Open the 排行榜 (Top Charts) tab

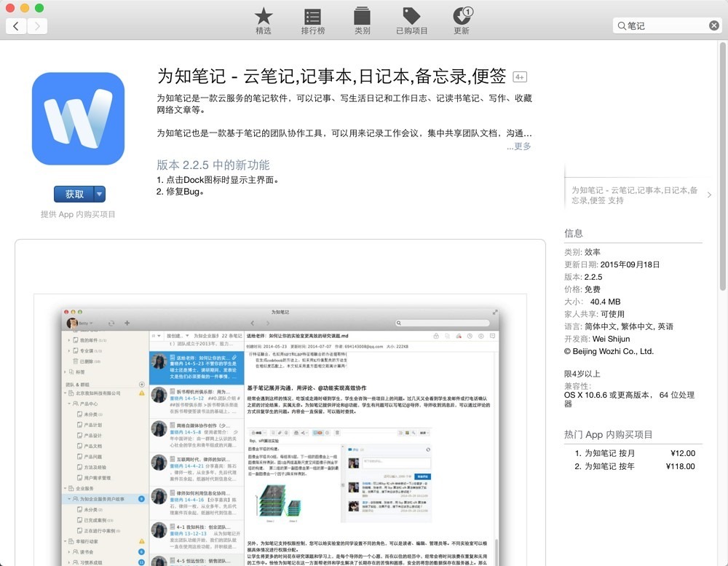tap(312, 21)
